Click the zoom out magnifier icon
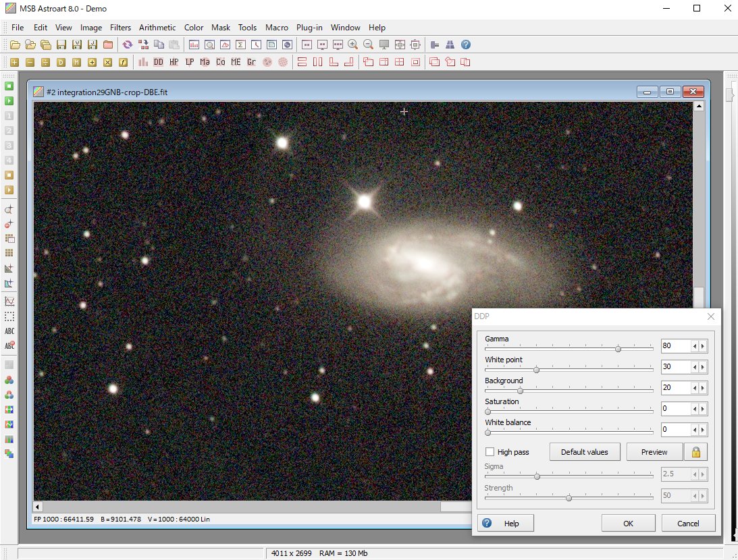The height and width of the screenshot is (560, 738). 368,45
